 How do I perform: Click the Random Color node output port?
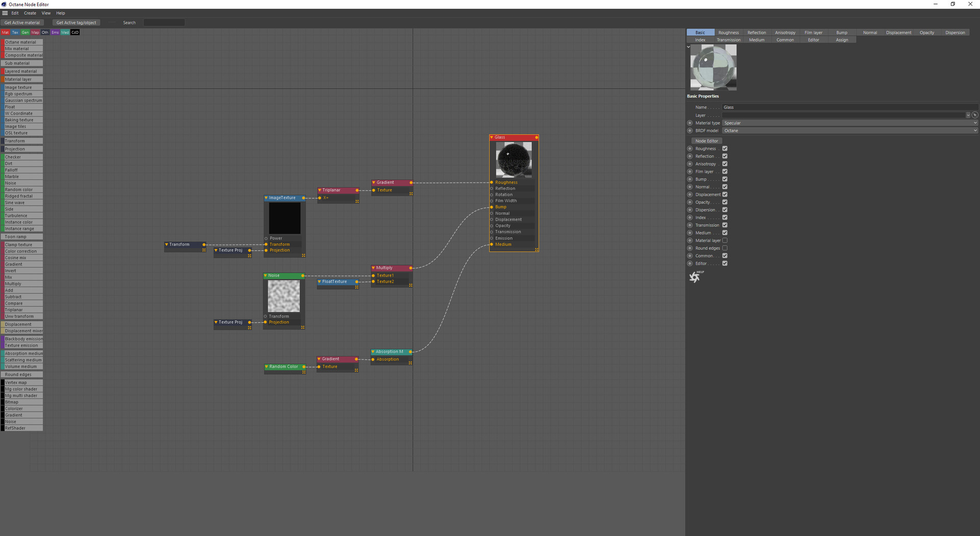coord(304,367)
